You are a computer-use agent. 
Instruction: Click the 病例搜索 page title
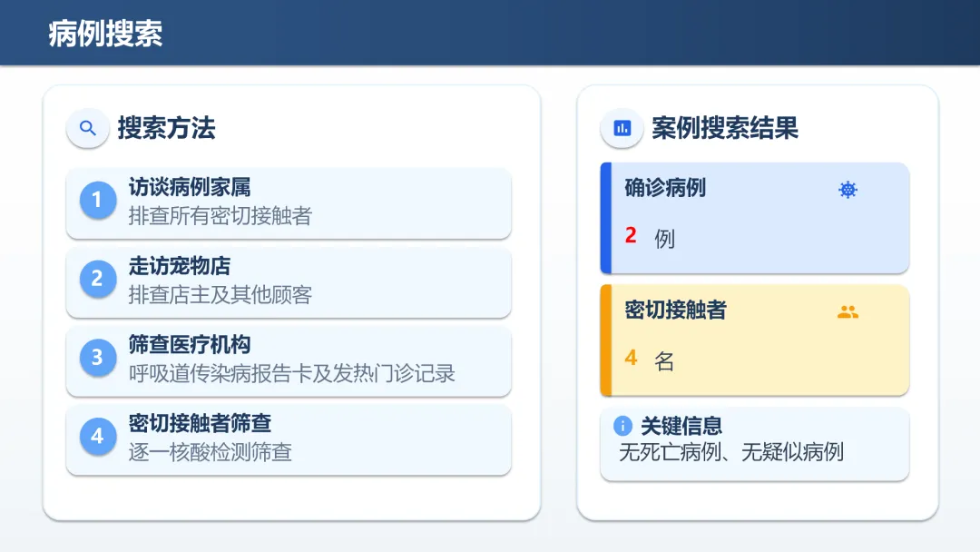[x=105, y=33]
